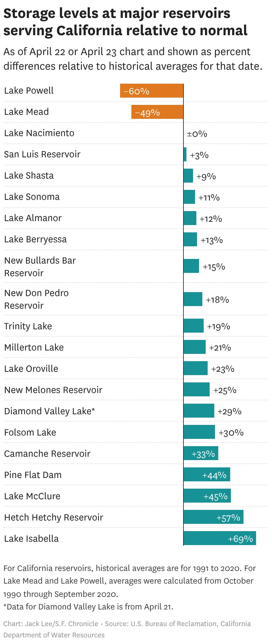This screenshot has width=272, height=644.
Task: Click the Jack Lee/S.F. Chronicle chart credit
Action: 51,624
